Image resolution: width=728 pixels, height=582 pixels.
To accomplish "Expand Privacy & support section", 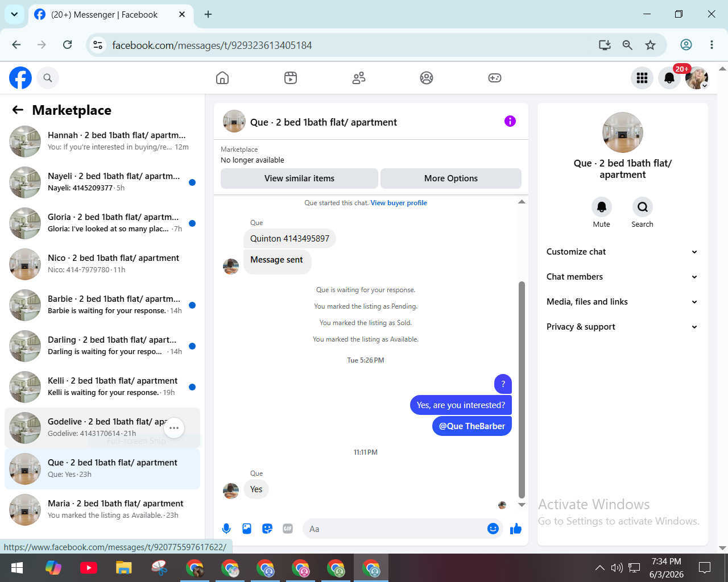I will (623, 327).
